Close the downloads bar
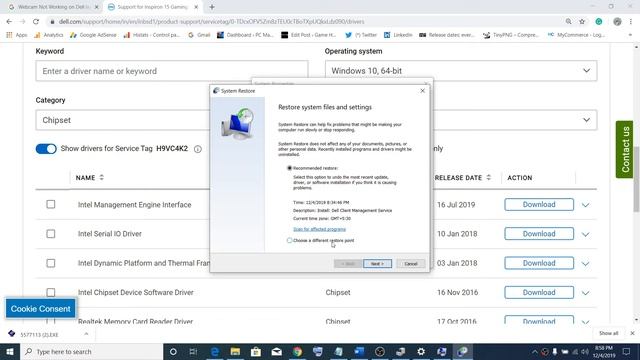Screen dimensions: 640x360 (x=632, y=333)
